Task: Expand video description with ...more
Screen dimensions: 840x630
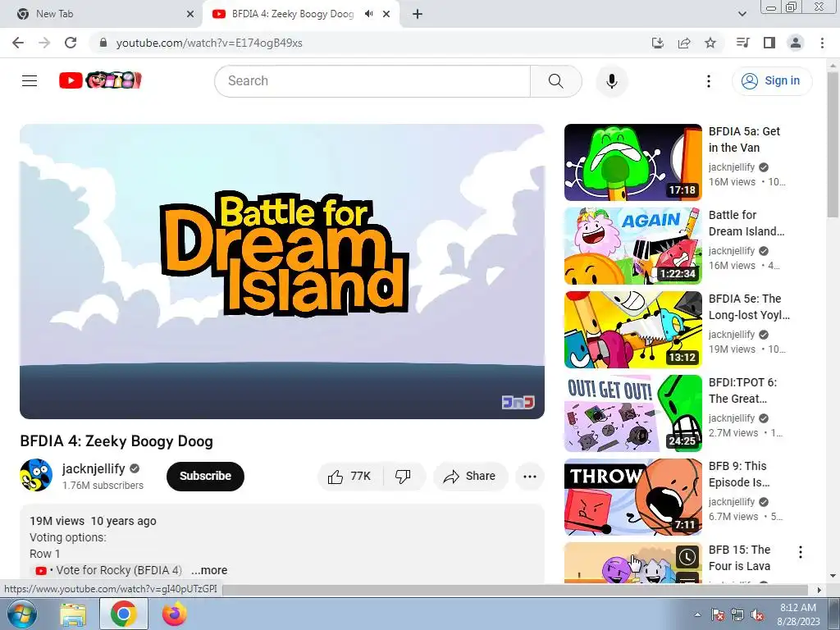Action: pyautogui.click(x=209, y=570)
